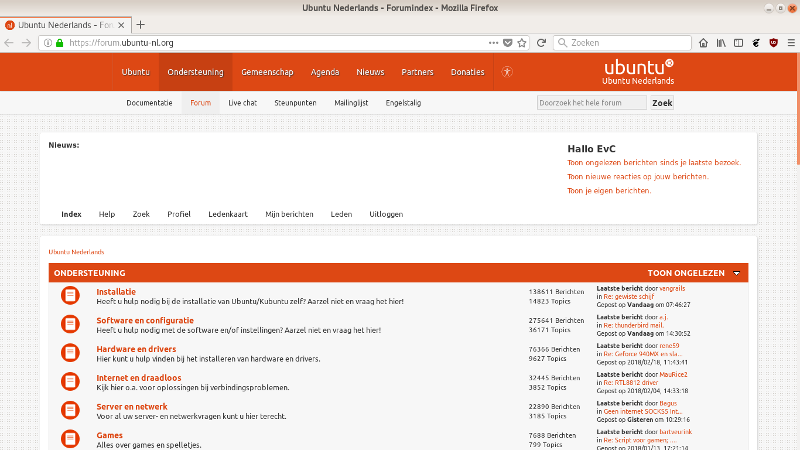Open the Firefox library icon

coord(720,43)
